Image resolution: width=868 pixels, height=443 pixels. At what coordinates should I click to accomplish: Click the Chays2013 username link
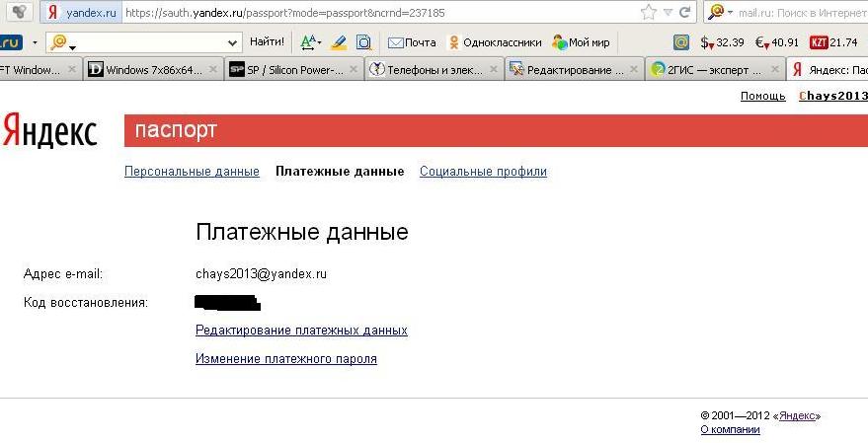[833, 96]
